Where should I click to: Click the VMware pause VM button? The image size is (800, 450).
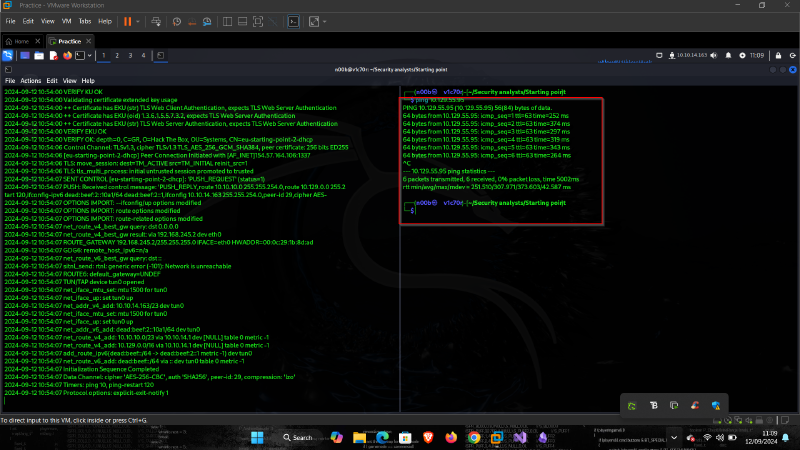[127, 20]
